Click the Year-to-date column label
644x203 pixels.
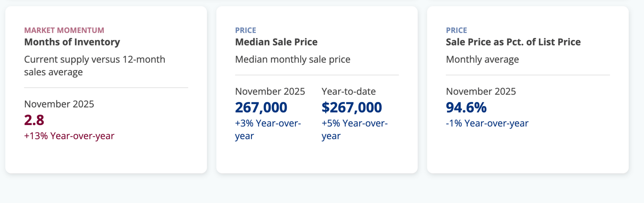pos(348,91)
